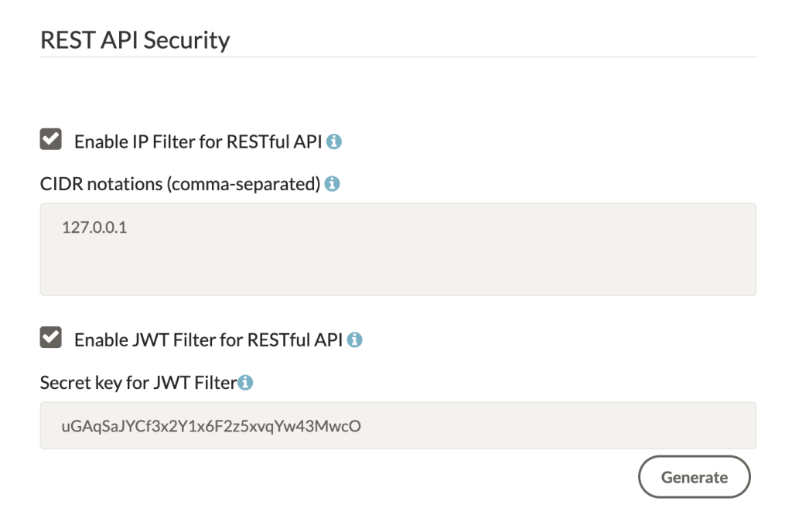Click the uGAqSaJYCf3x2Y1x6F2z5xvqYw43MwcO key text
This screenshot has height=532, width=792.
point(211,427)
